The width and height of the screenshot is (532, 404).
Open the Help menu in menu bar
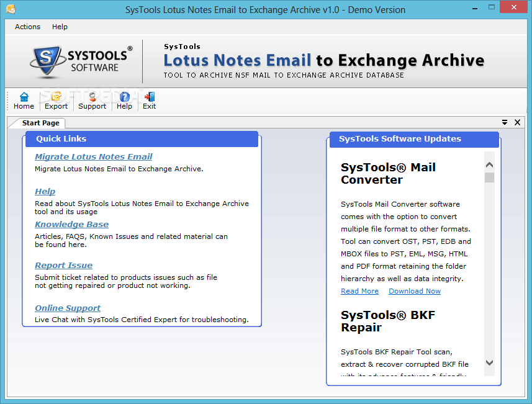click(x=60, y=27)
